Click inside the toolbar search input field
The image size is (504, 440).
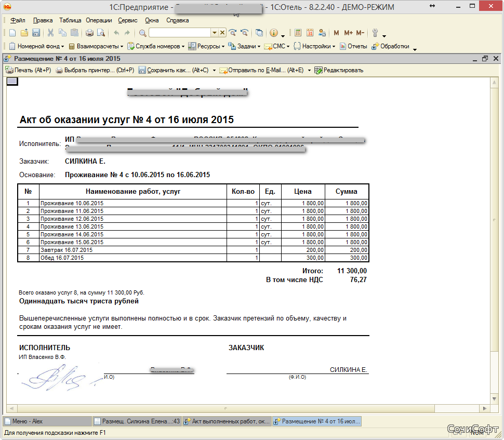(180, 33)
